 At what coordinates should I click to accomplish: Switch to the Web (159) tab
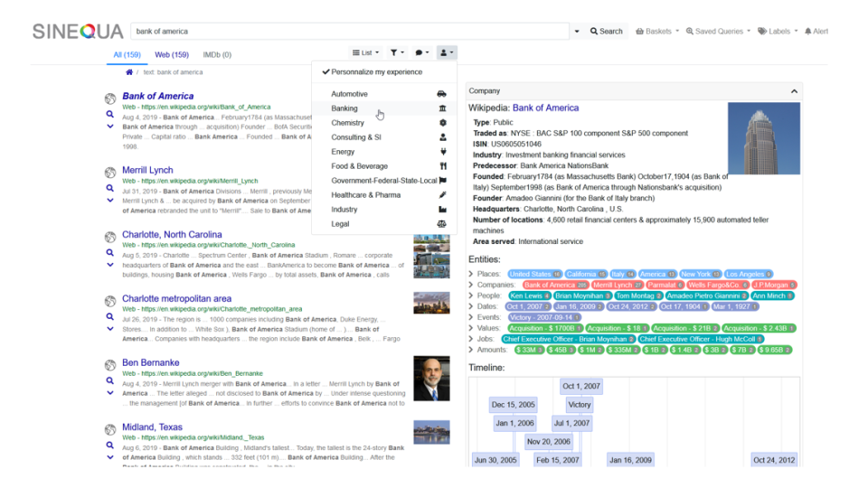[x=172, y=55]
